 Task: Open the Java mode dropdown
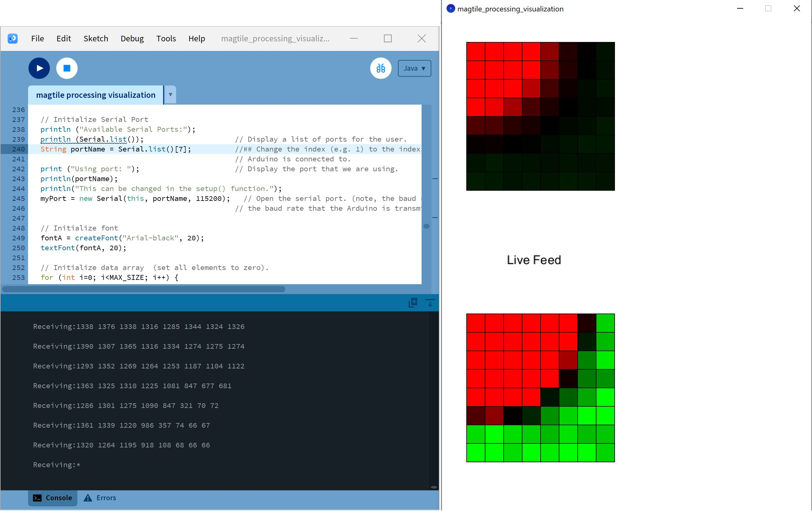click(x=414, y=68)
